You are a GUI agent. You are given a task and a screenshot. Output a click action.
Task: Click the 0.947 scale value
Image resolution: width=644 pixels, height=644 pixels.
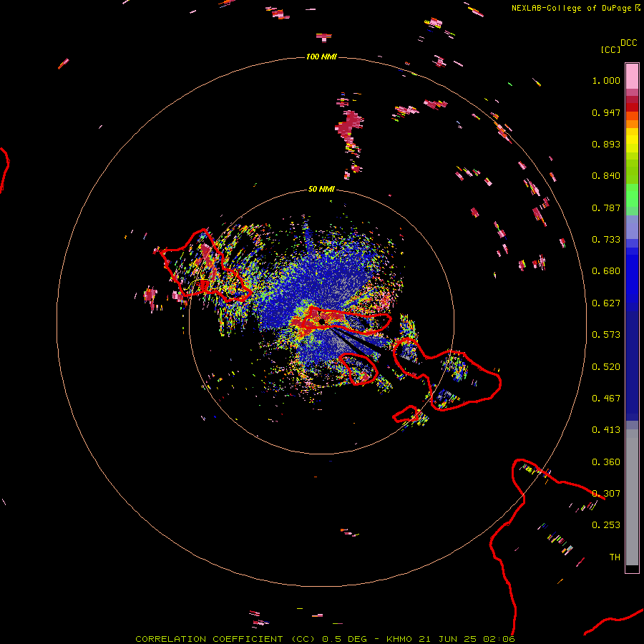[x=606, y=112]
